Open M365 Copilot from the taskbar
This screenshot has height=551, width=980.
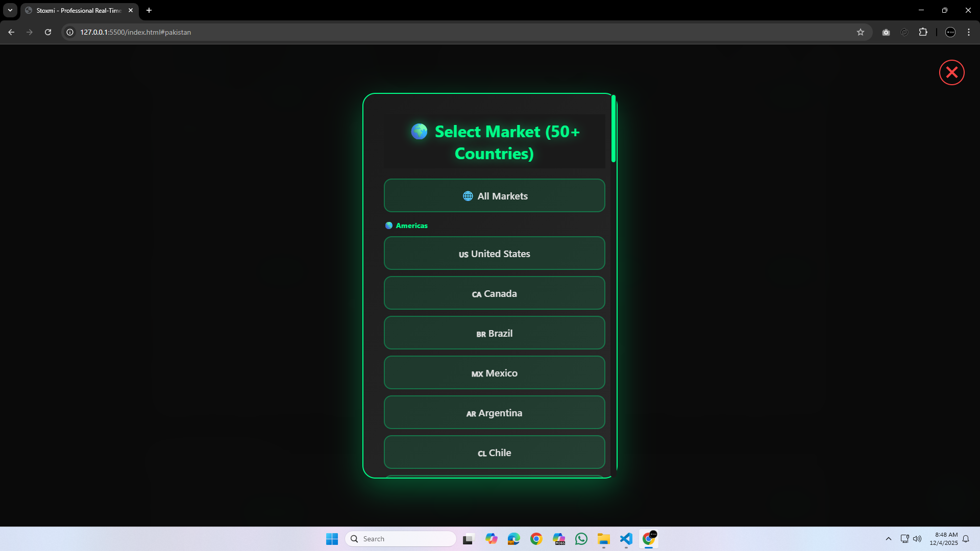tap(559, 538)
